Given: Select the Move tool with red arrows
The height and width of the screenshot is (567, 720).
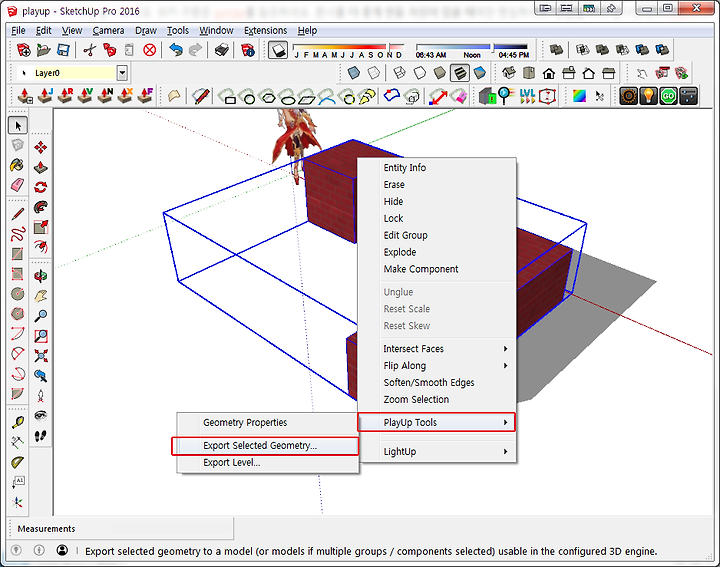Looking at the screenshot, I should coord(40,147).
